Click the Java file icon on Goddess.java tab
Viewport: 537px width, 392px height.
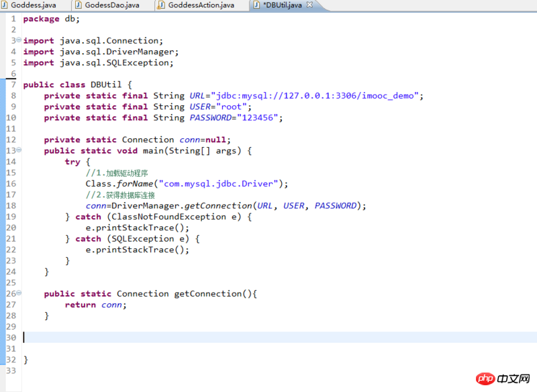5,5
